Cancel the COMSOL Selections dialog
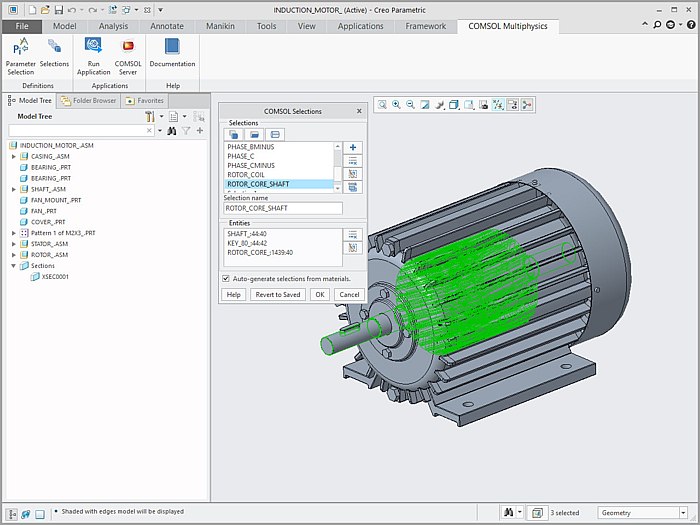The height and width of the screenshot is (525, 700). click(349, 295)
